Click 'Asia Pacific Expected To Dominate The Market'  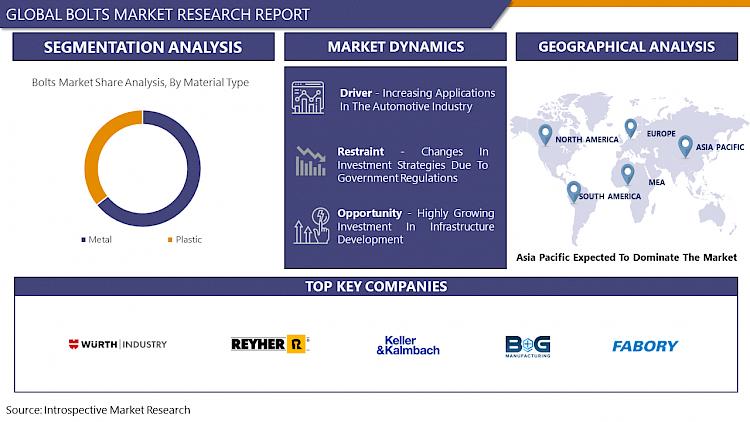click(x=627, y=257)
